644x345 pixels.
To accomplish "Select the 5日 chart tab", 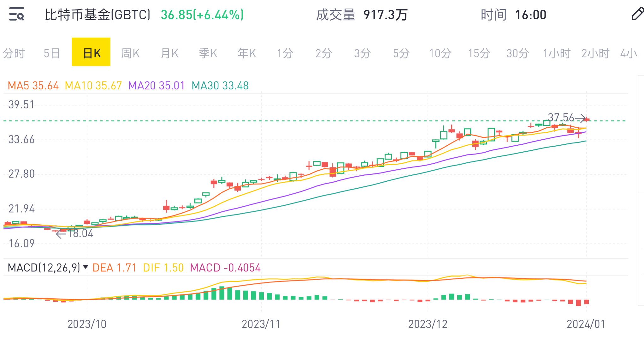I will pos(52,53).
